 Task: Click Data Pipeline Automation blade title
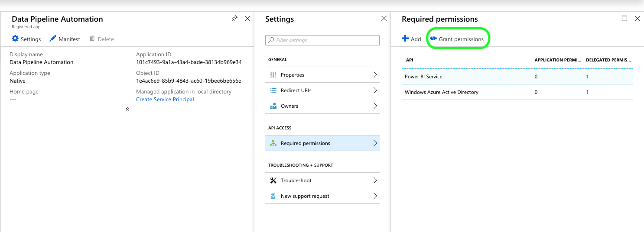[x=57, y=19]
